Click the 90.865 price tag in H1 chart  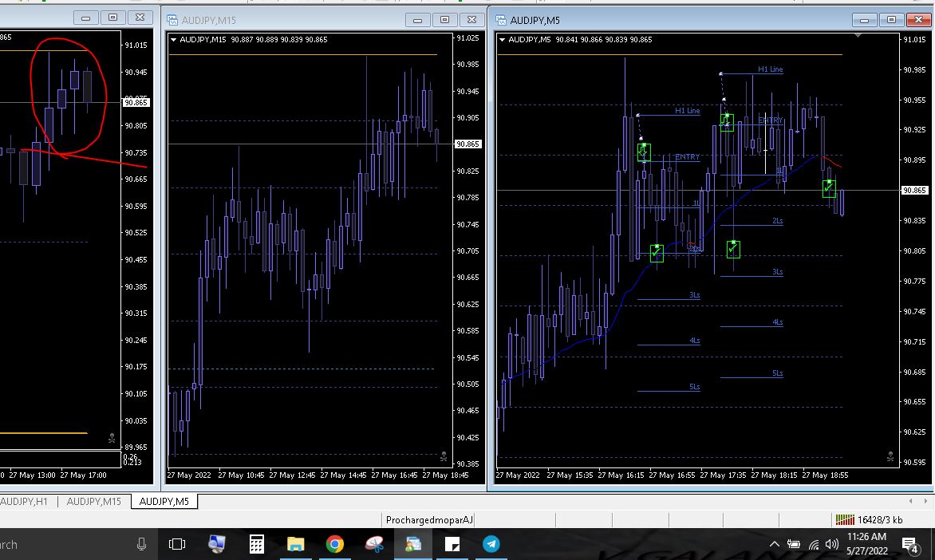[136, 103]
